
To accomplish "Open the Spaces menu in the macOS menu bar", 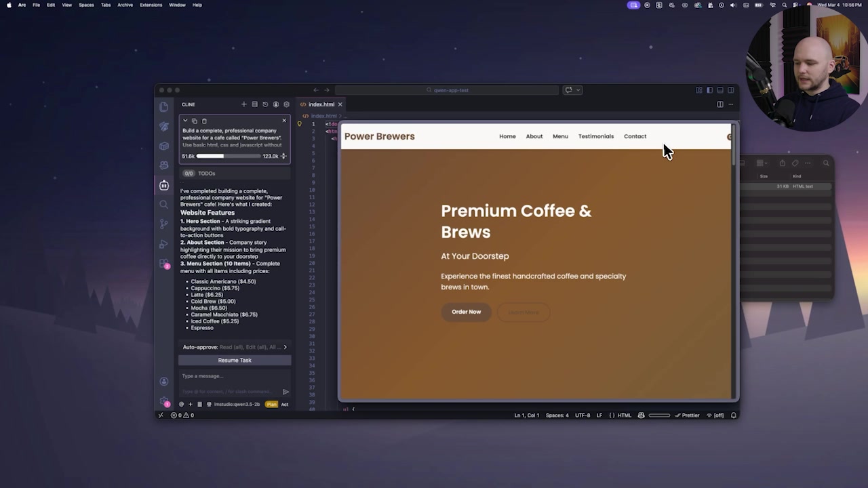I will pos(86,5).
